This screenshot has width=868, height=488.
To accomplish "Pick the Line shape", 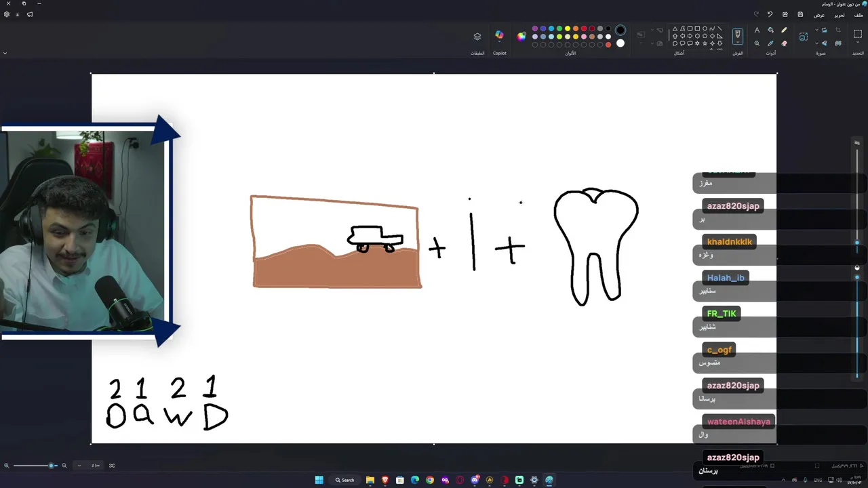I will (719, 28).
